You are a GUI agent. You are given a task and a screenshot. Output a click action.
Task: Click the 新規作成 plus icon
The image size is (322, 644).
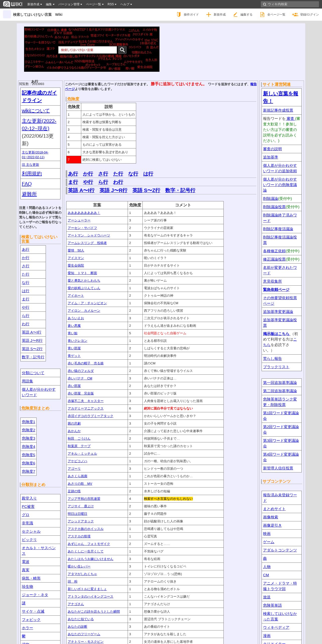208,15
